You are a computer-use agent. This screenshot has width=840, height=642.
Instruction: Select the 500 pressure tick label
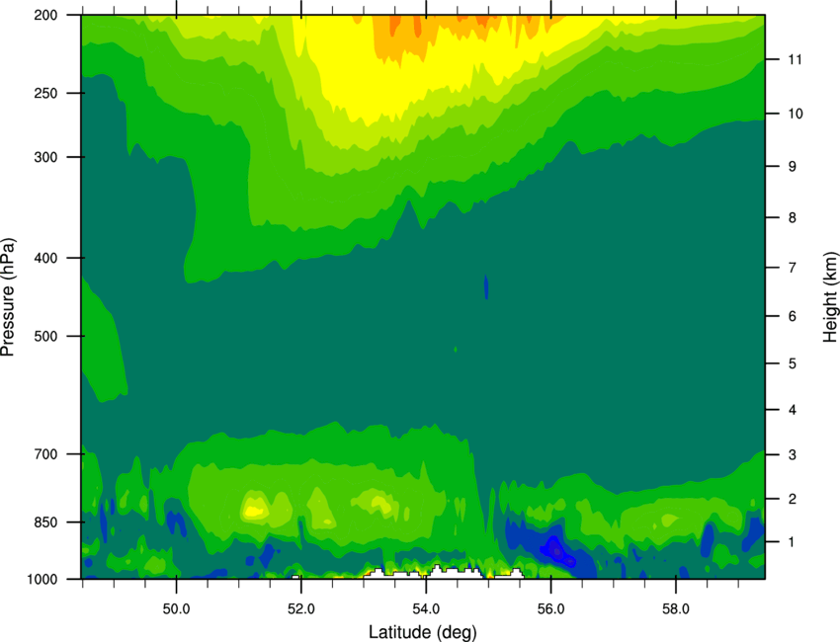pyautogui.click(x=45, y=336)
